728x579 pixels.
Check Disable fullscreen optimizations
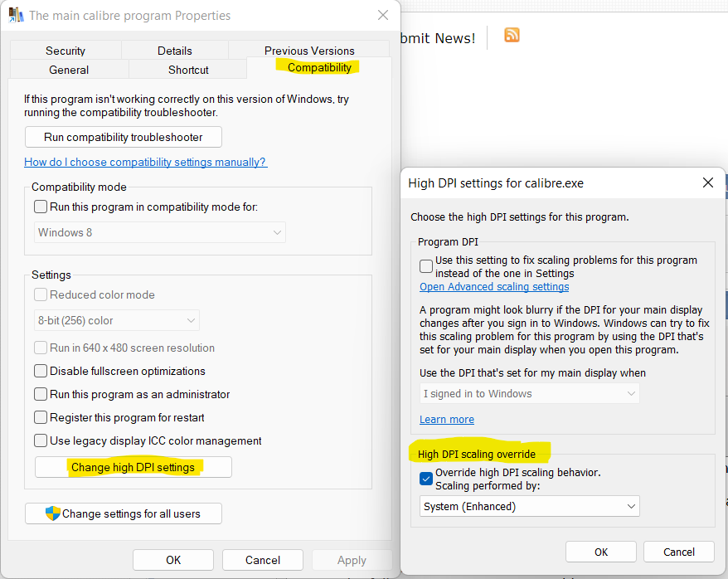(x=41, y=371)
